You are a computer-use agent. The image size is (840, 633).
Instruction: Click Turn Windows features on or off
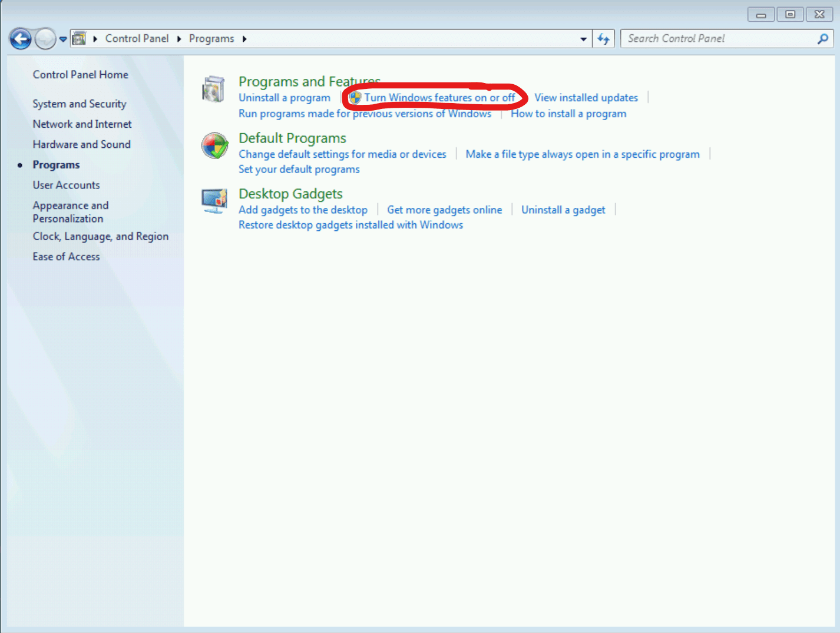pyautogui.click(x=439, y=98)
